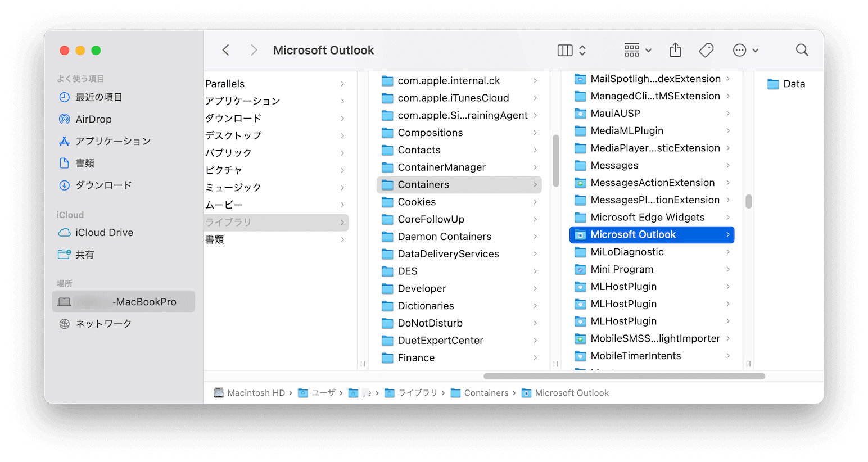Click the third column vertical scrollbar
The height and width of the screenshot is (462, 868).
tap(749, 202)
